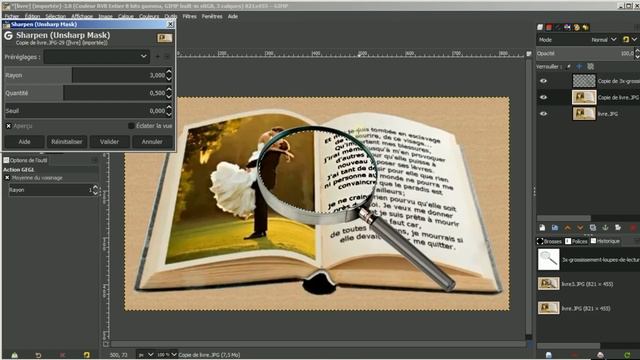This screenshot has width=640, height=360.
Task: Click the Options de l'outil tab
Action: (25, 160)
